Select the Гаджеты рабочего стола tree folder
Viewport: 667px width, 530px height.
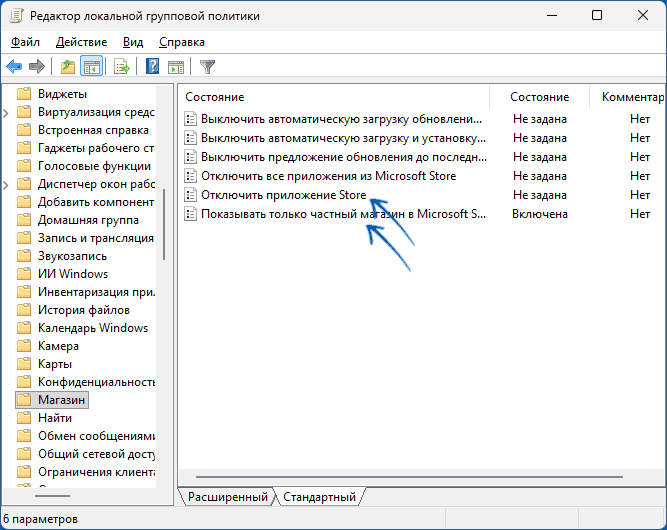tap(96, 148)
